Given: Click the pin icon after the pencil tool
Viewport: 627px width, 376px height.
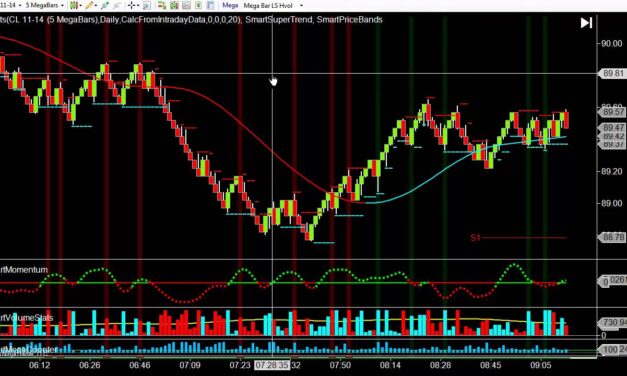Looking at the screenshot, I should [105, 5].
